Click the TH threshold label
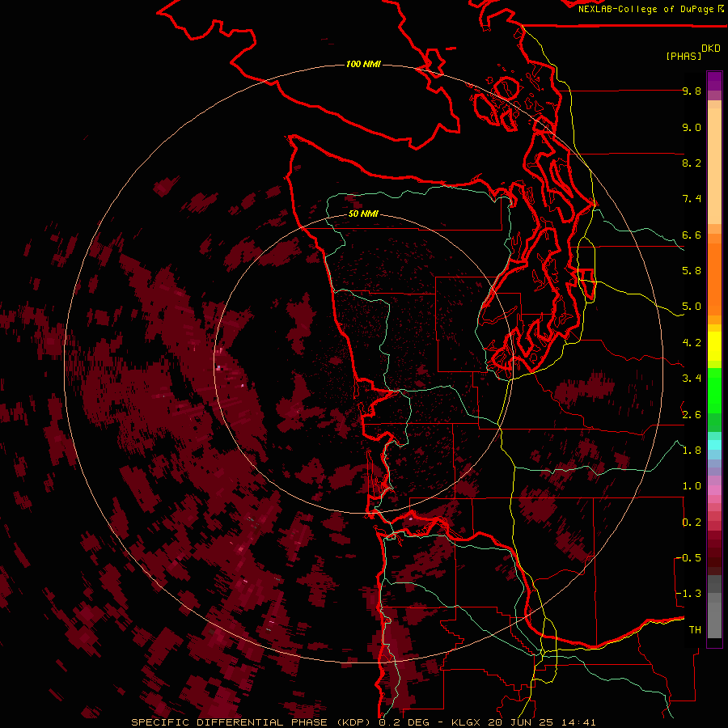Image resolution: width=728 pixels, height=728 pixels. (695, 630)
